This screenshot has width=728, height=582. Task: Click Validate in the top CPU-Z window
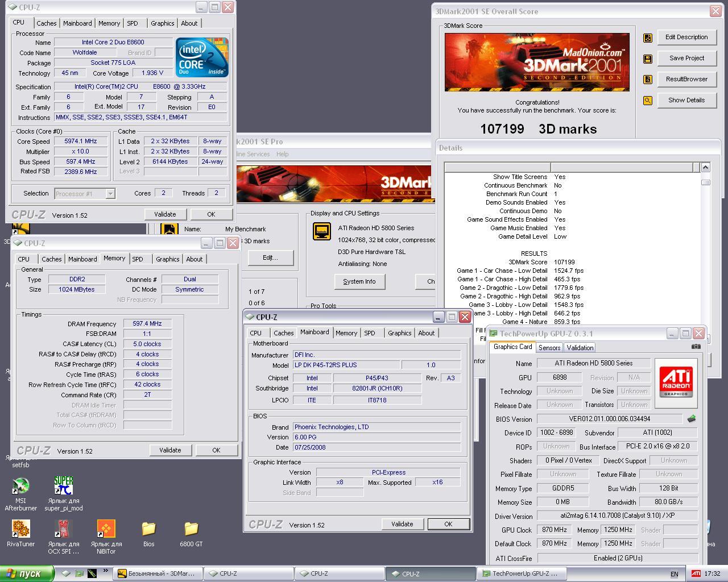(165, 214)
